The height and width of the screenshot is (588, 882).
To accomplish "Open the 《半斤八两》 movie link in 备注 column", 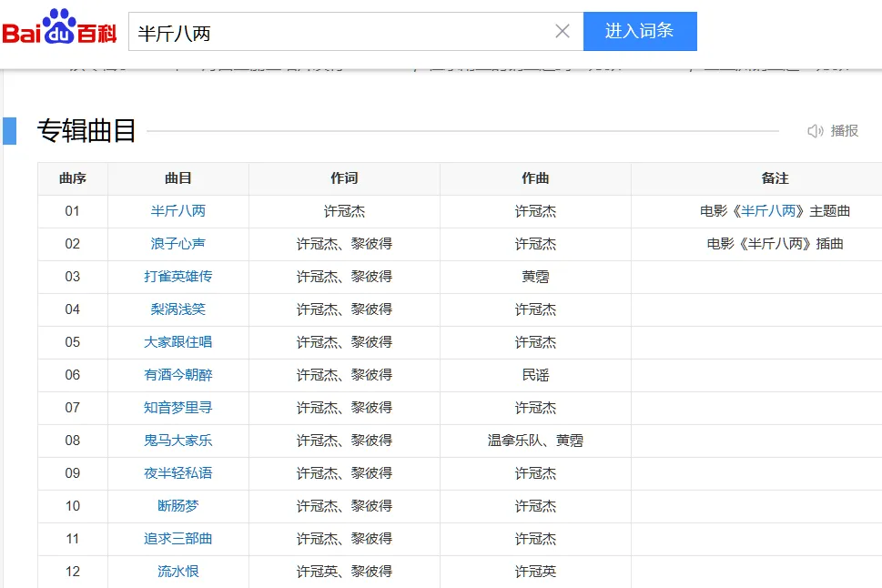I will click(768, 211).
